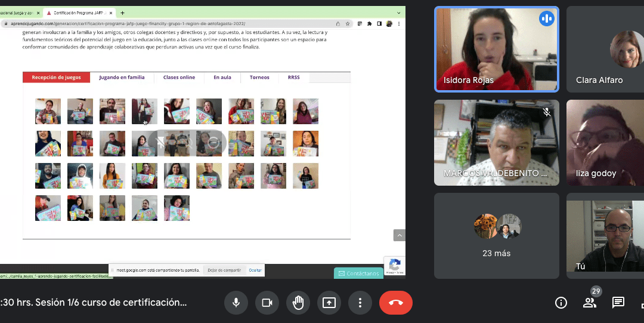Open a new browser tab with plus
Screen dimensions: 644x323
[x=122, y=13]
